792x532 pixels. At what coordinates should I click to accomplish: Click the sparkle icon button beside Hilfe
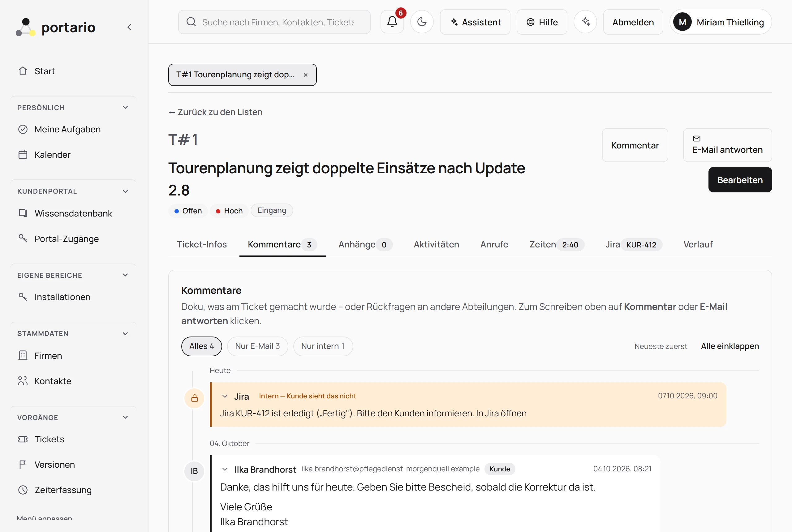coord(585,22)
